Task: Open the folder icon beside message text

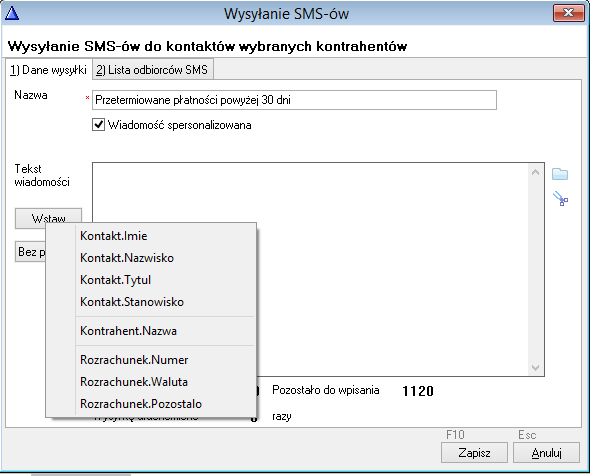Action: tap(560, 174)
